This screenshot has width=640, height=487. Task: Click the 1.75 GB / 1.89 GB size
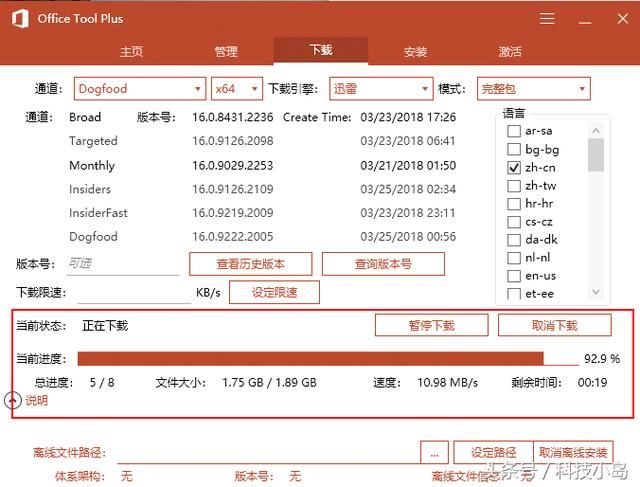(269, 382)
